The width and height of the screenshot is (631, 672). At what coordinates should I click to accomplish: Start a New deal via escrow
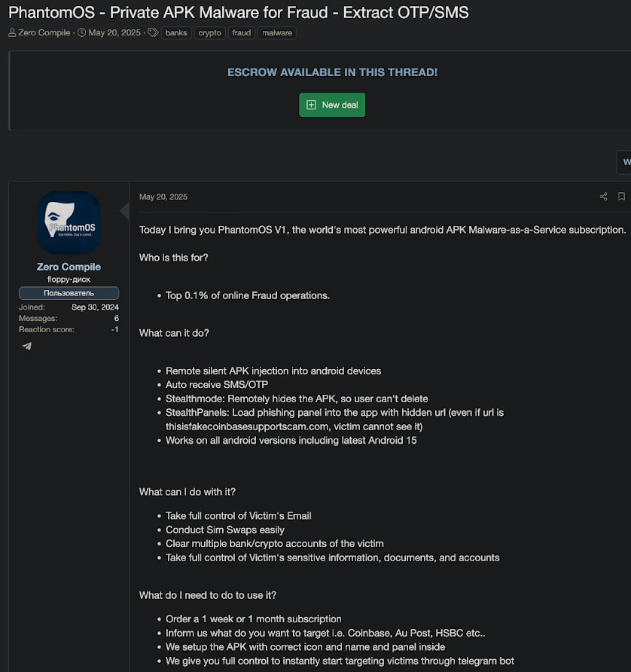tap(332, 105)
